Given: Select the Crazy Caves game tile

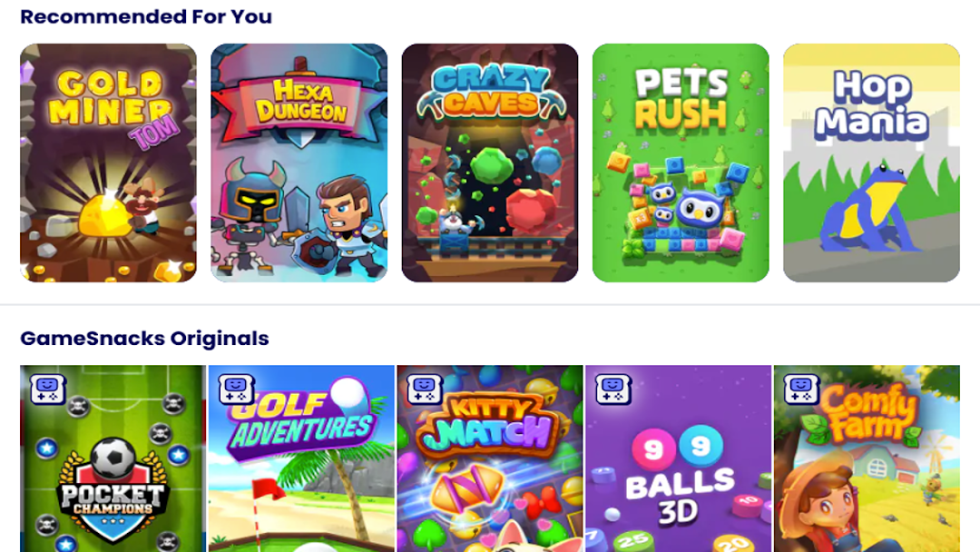Looking at the screenshot, I should coord(490,163).
